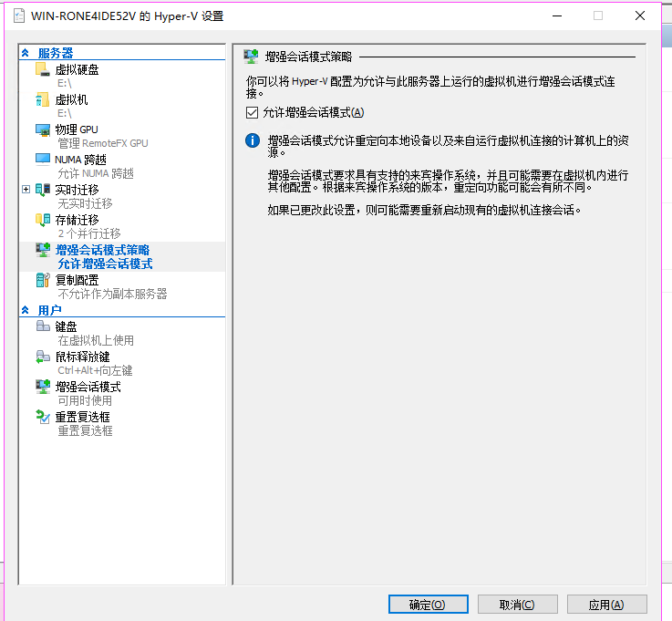The width and height of the screenshot is (672, 621).
Task: Open the NUMA 跨越 settings item
Action: (x=80, y=160)
